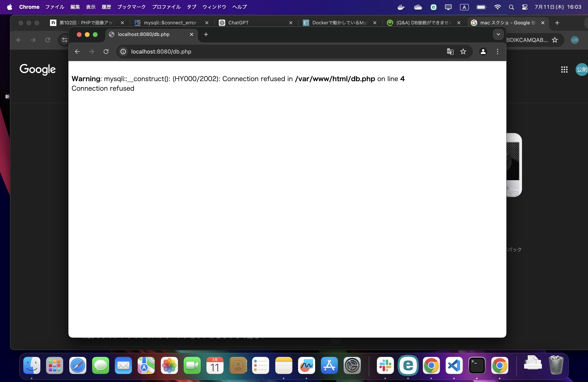Open the App Store from the Dock
This screenshot has height=382, width=588.
tap(329, 365)
